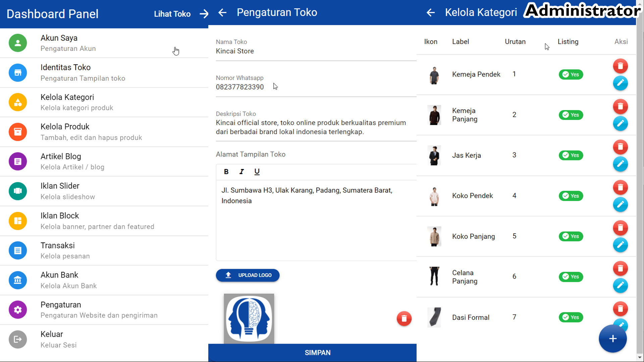Apply underline formatting to address text
This screenshot has height=362, width=644.
[257, 172]
